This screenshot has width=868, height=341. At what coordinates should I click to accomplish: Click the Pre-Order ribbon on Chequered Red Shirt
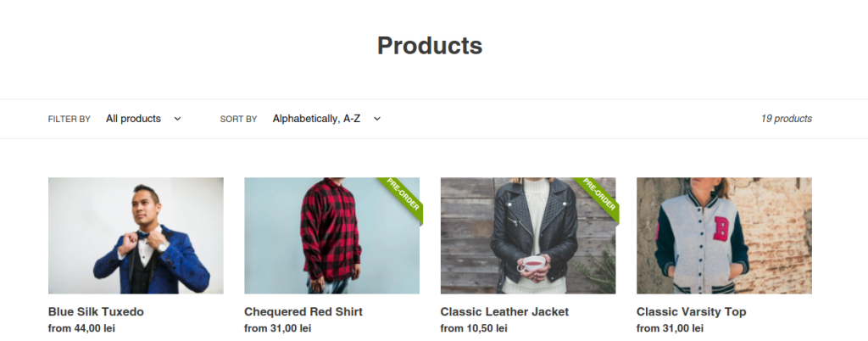(x=402, y=195)
